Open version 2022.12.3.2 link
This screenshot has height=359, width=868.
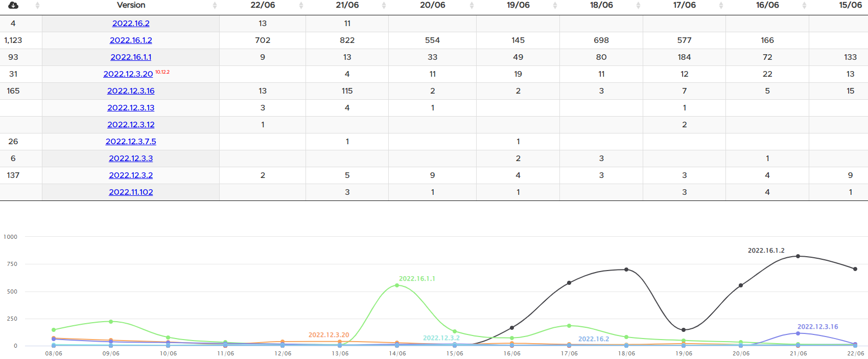pyautogui.click(x=131, y=175)
